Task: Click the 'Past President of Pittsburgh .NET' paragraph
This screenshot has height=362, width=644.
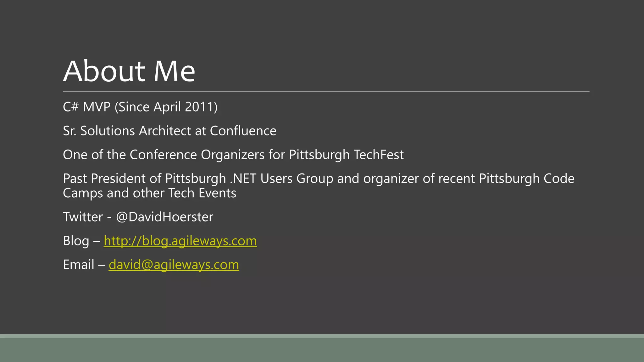Action: pos(319,186)
